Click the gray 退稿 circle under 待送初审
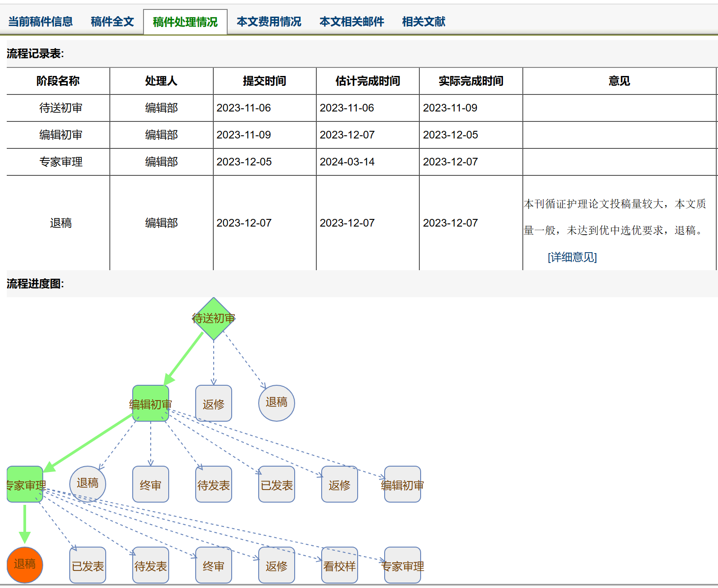Image resolution: width=718 pixels, height=588 pixels. tap(277, 403)
